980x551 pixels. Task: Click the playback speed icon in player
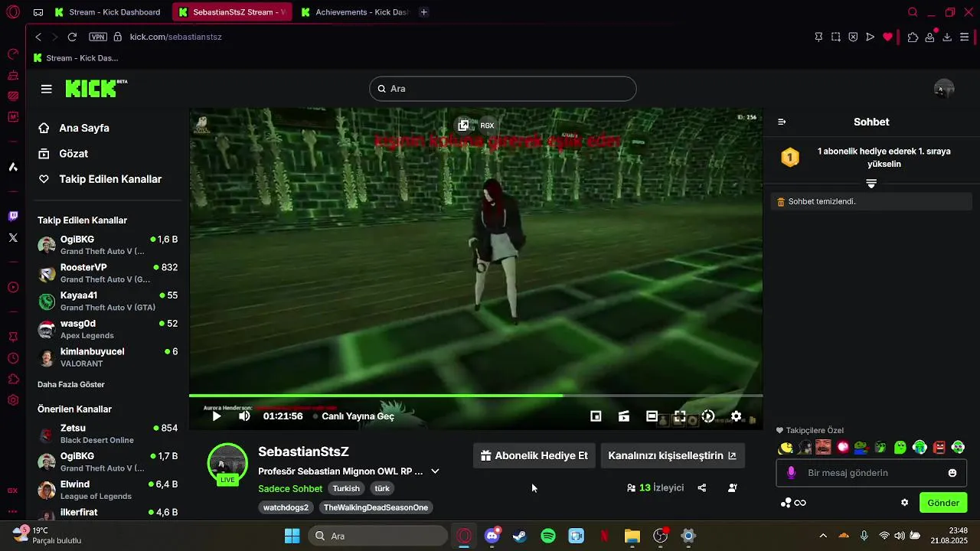pos(708,416)
